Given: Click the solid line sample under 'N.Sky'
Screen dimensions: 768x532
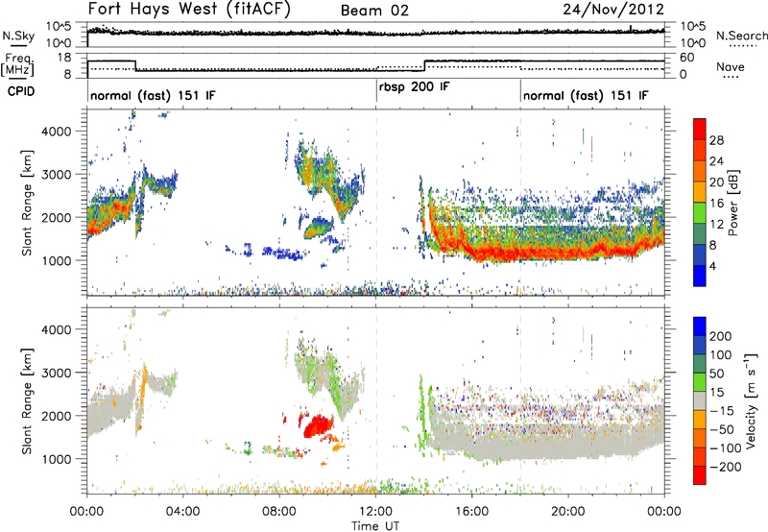Looking at the screenshot, I should (18, 46).
